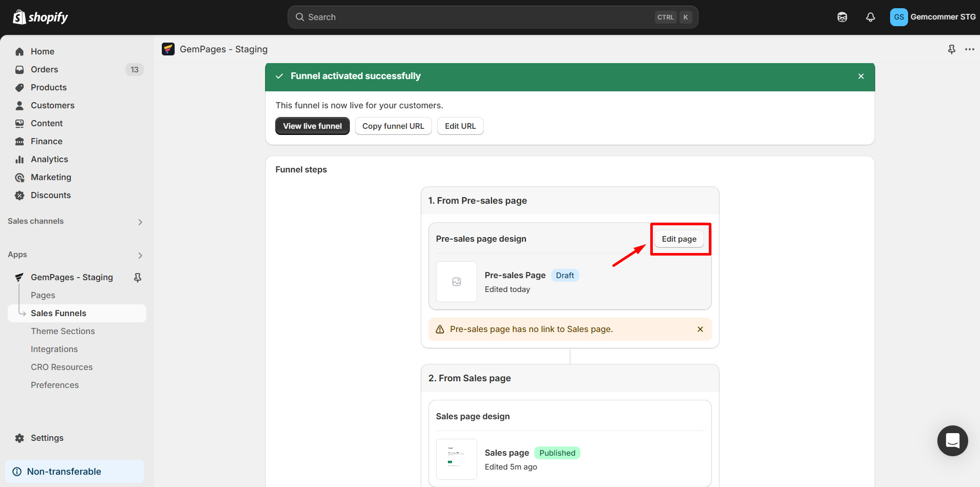
Task: Open Theme Sections under GemPages
Action: coord(63,331)
